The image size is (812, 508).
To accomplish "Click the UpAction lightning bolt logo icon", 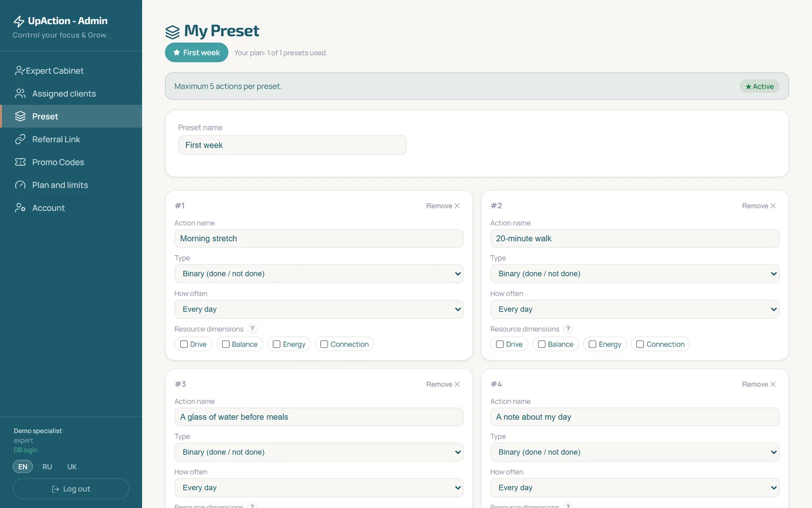I will (x=19, y=21).
